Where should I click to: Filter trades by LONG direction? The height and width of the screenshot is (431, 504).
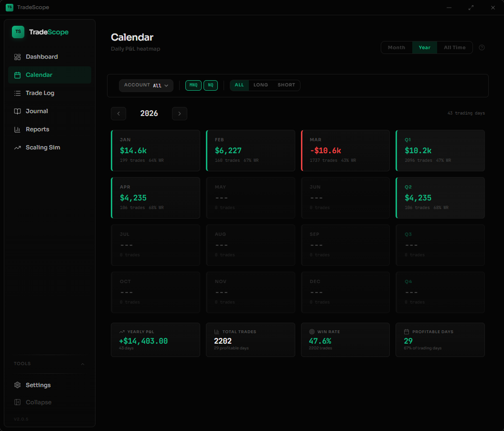[x=261, y=85]
